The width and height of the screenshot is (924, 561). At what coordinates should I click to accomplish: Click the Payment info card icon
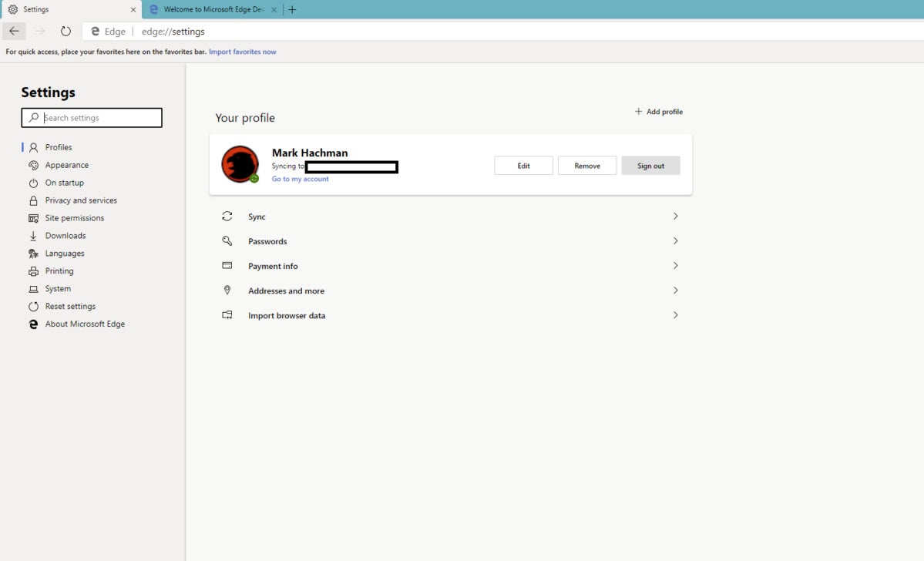[227, 266]
